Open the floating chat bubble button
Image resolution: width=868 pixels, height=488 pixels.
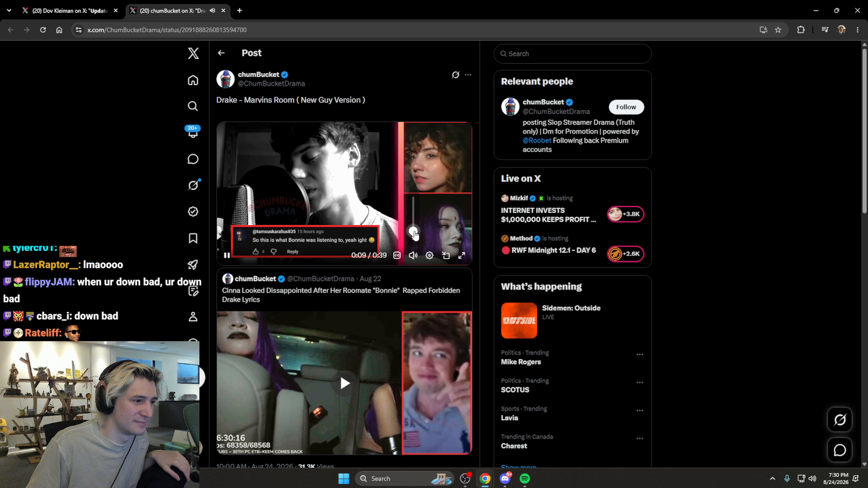(840, 450)
